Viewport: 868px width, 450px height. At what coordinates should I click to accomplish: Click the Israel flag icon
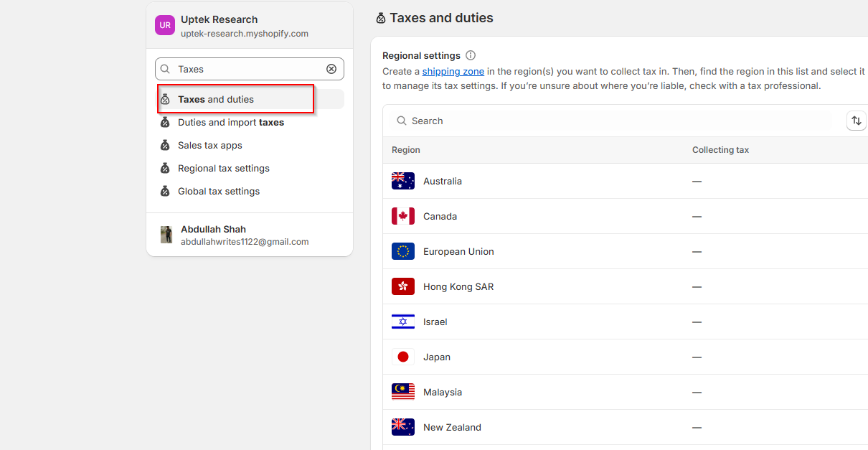click(x=403, y=322)
